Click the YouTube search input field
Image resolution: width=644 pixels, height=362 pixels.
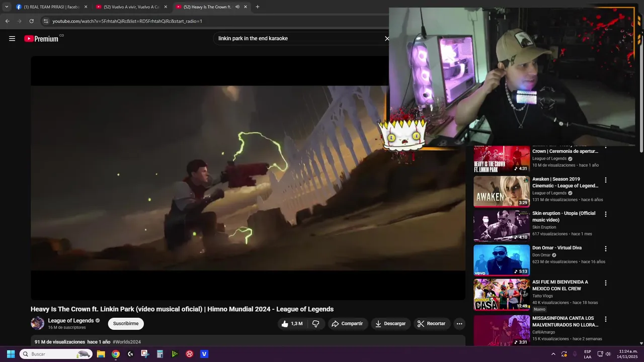point(299,38)
